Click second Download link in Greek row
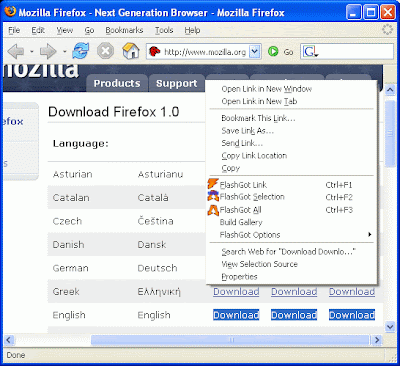400x366 pixels. pos(294,292)
